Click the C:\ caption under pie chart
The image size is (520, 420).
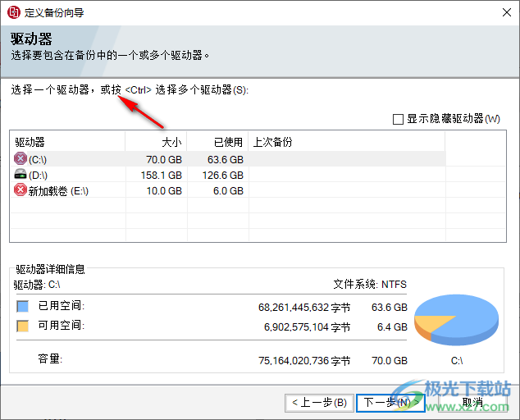click(457, 361)
